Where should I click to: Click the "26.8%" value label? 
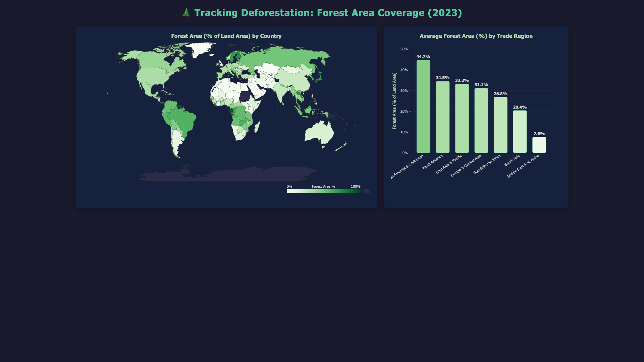pyautogui.click(x=500, y=94)
